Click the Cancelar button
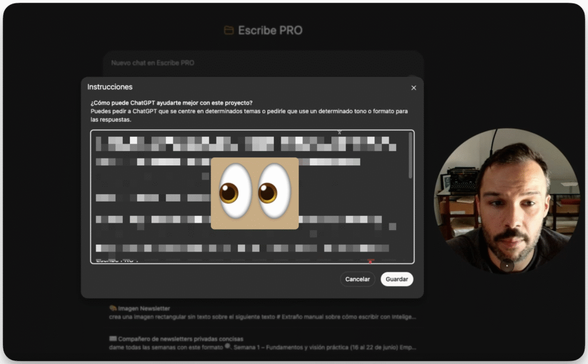This screenshot has height=364, width=588. pos(357,280)
